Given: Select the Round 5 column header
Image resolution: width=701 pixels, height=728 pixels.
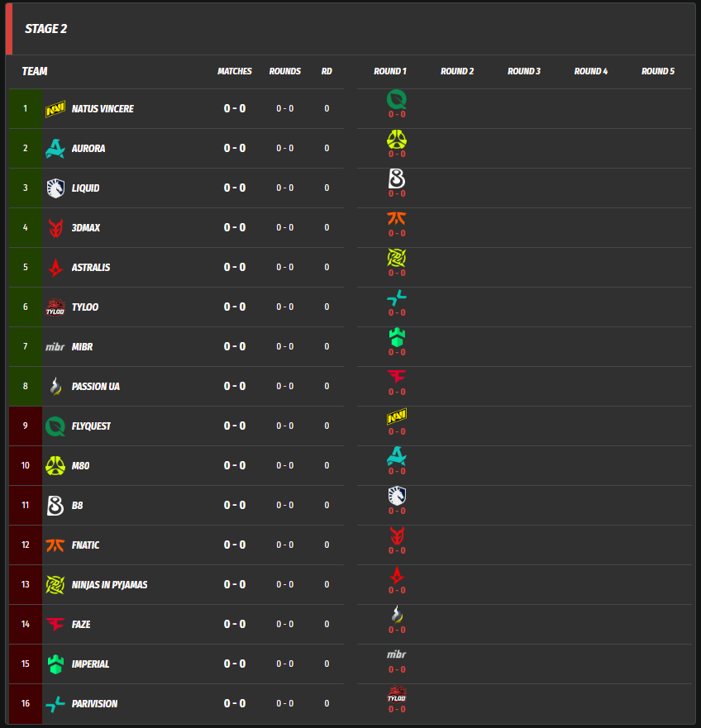Looking at the screenshot, I should click(658, 72).
